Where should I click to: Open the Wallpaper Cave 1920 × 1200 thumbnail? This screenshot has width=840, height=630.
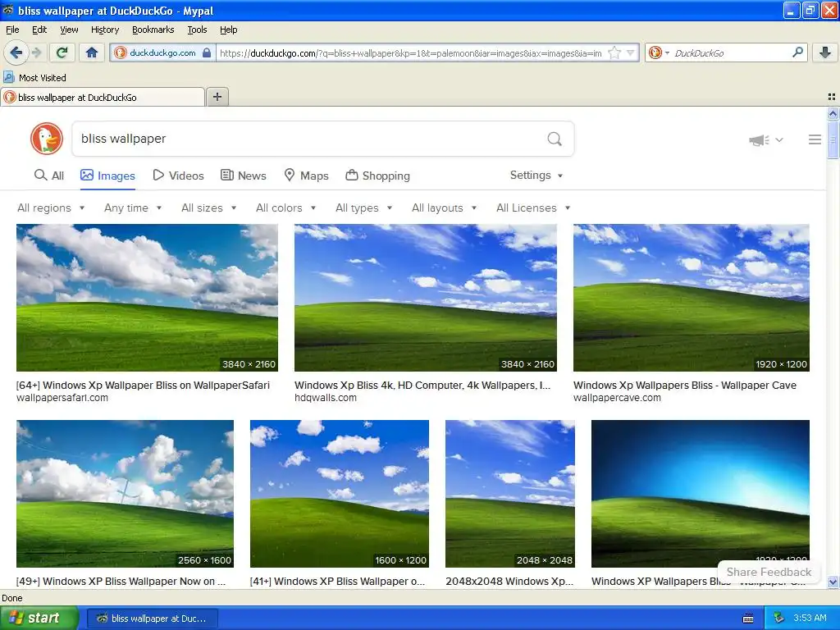click(691, 297)
